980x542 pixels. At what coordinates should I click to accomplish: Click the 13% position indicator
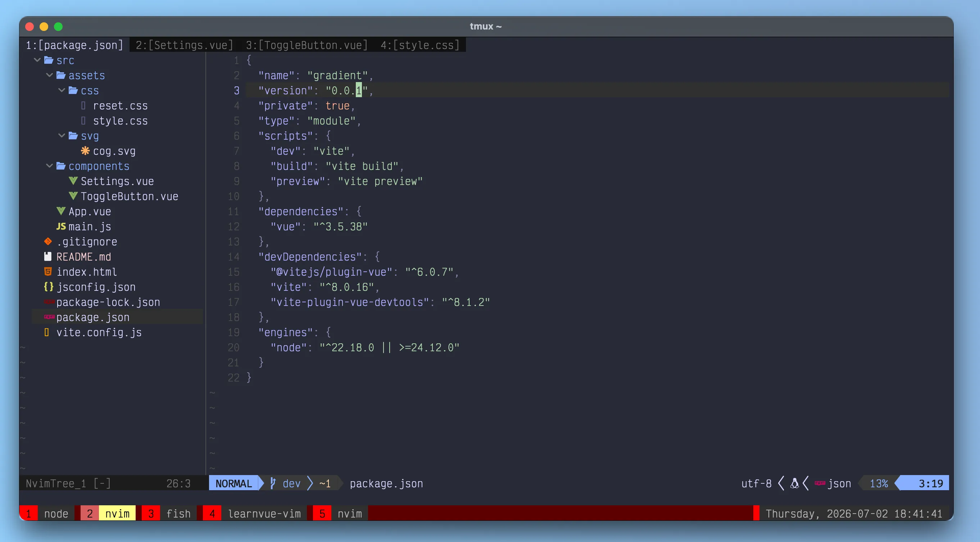point(879,483)
